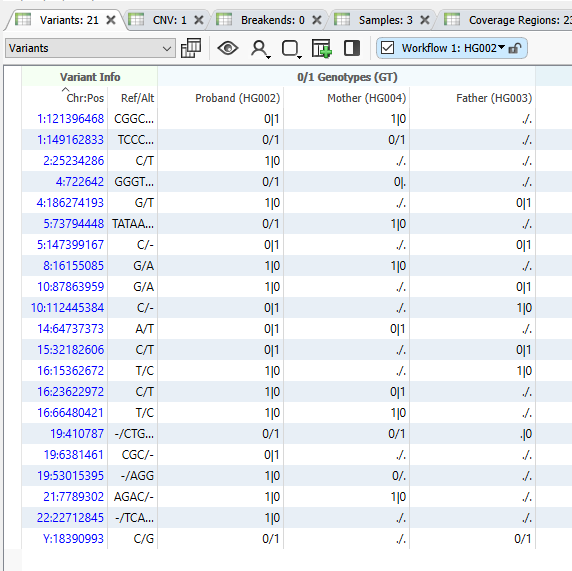Open variant link 5:147399167

click(70, 245)
